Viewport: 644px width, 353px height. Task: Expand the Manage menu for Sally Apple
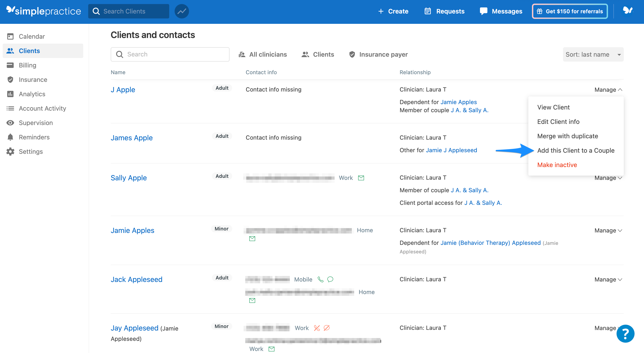point(608,178)
